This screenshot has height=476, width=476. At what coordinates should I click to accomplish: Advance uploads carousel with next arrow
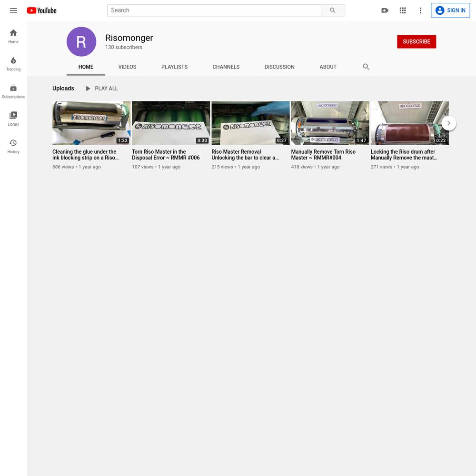[x=449, y=123]
